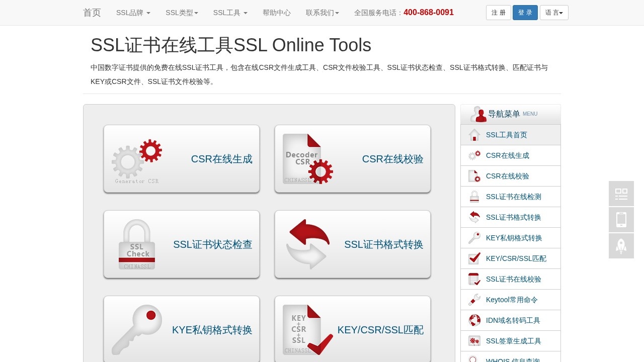The image size is (644, 362).
Task: Open the mobile phone floating icon
Action: click(621, 220)
